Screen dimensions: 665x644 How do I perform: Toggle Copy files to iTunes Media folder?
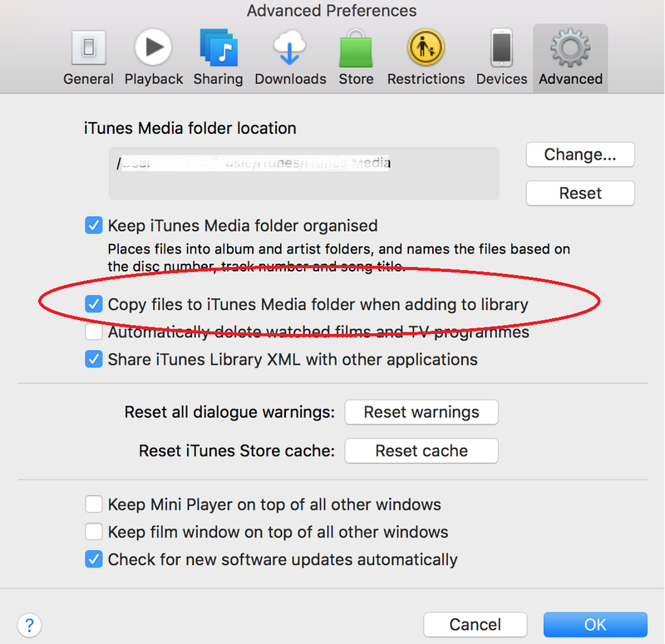[x=93, y=304]
